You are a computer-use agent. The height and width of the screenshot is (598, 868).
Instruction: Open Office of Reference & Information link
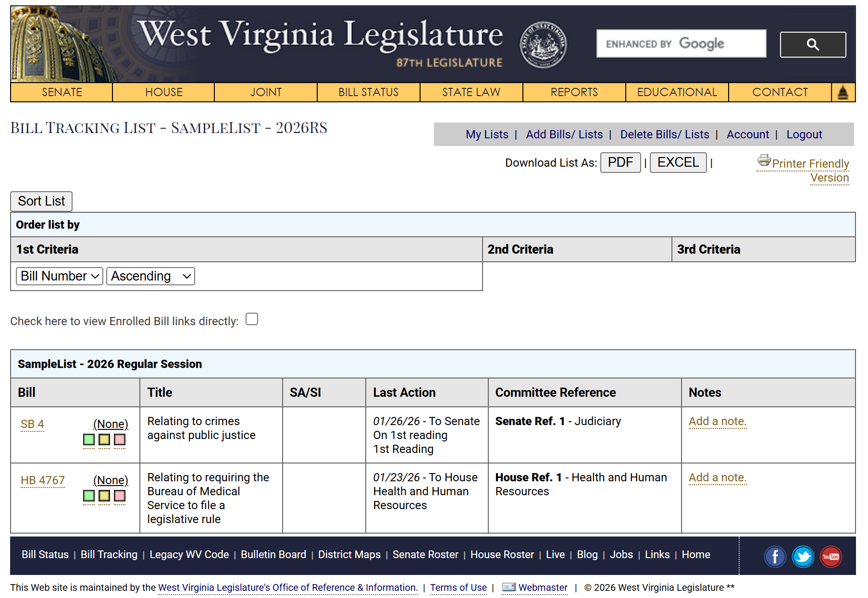point(288,587)
